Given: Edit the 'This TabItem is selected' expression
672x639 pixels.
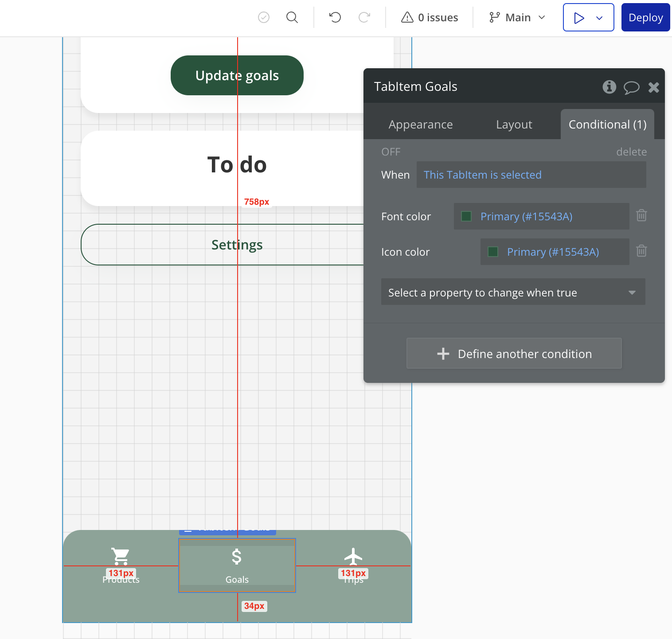Looking at the screenshot, I should pos(531,175).
